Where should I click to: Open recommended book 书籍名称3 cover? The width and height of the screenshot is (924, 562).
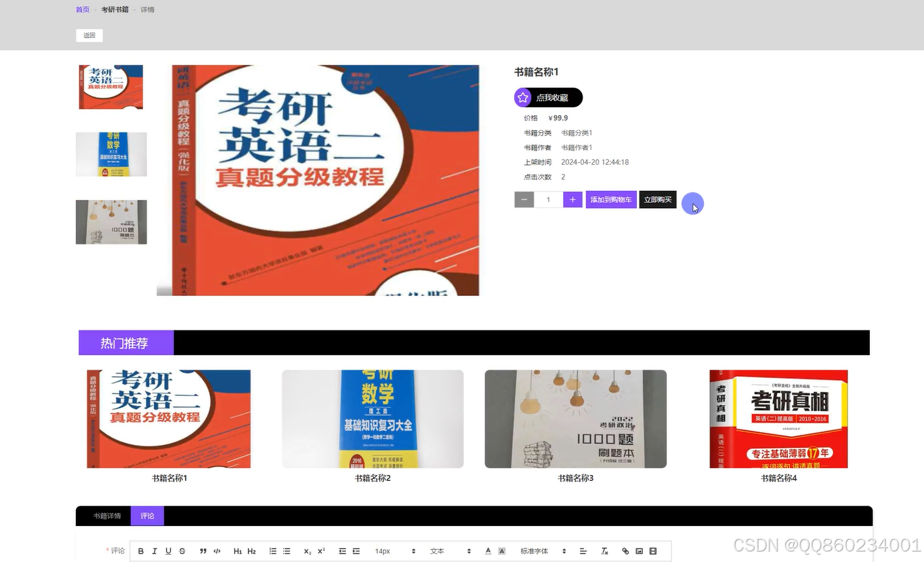[x=575, y=419]
